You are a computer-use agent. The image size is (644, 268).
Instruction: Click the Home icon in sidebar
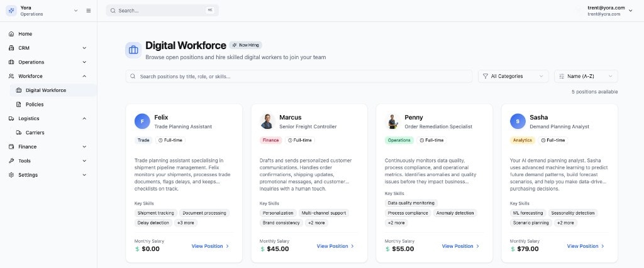tap(11, 34)
